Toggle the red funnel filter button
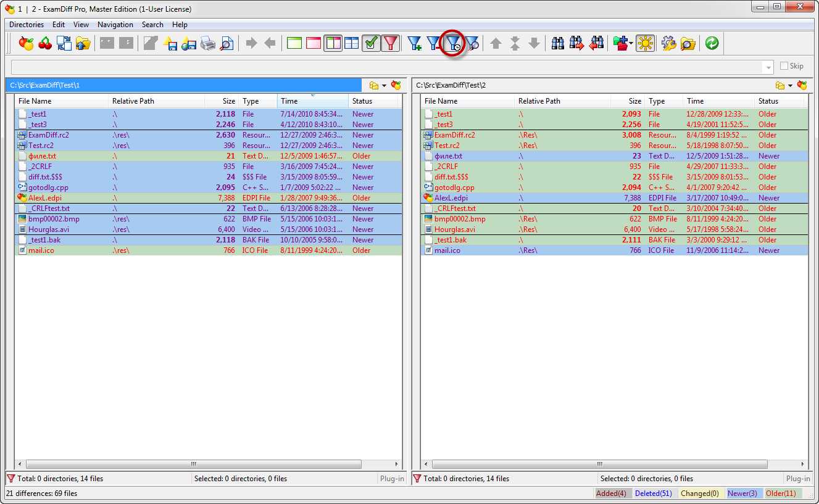Screen dimensions: 819x504 coord(390,43)
